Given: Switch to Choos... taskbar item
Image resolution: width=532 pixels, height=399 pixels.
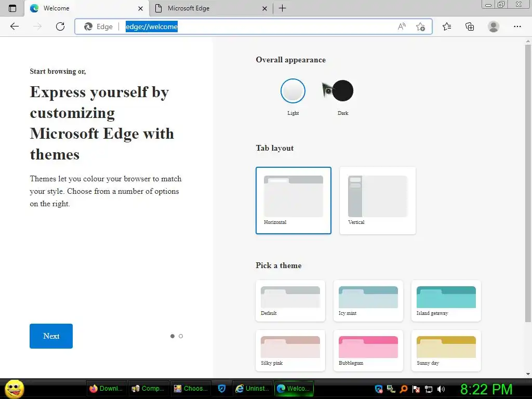Looking at the screenshot, I should 190,389.
